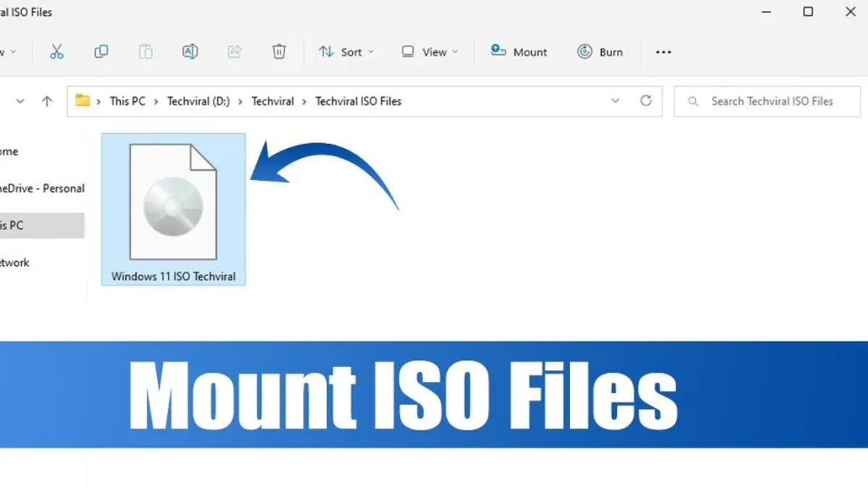Screen dimensions: 868x488
Task: Open the Sort dropdown menu
Action: click(346, 52)
